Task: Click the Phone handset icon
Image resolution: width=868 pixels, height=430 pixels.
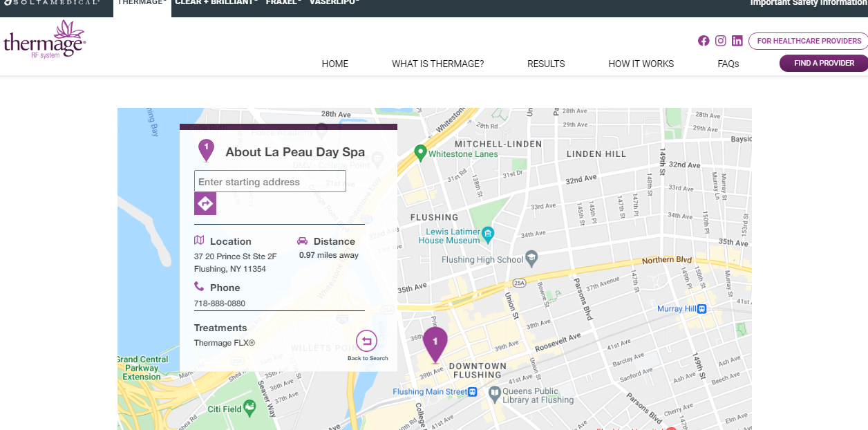Action: click(199, 286)
